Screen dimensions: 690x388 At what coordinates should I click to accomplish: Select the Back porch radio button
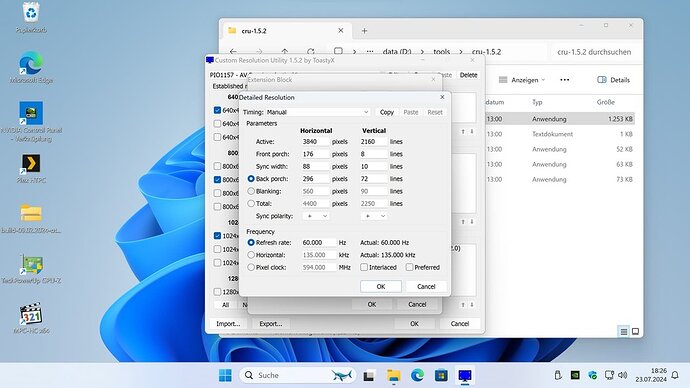point(251,179)
